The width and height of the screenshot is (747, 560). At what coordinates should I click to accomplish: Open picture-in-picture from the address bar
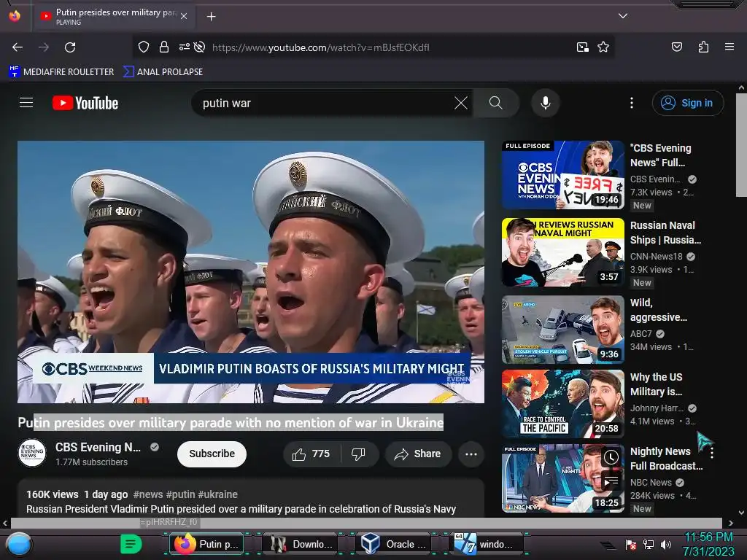point(582,47)
